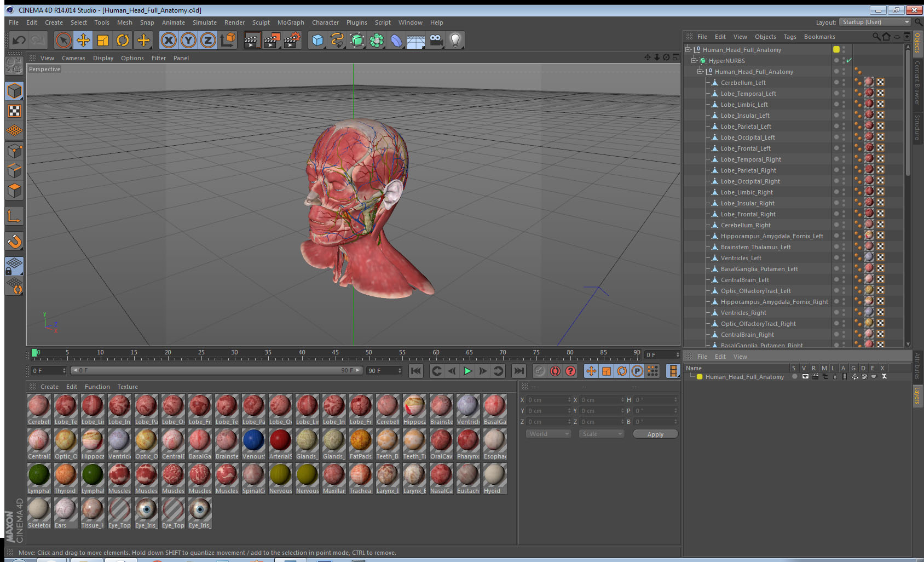Open the Scale mode dropdown

tap(602, 434)
